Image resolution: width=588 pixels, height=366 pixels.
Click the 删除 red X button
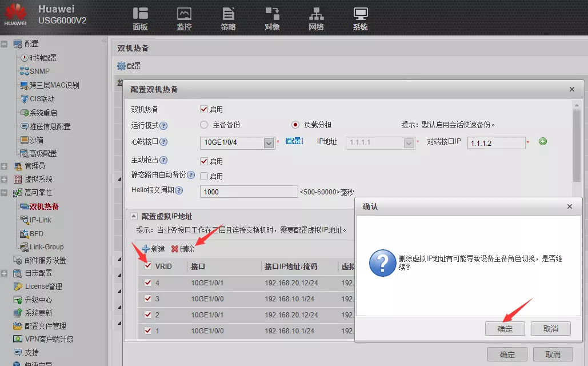tap(175, 249)
